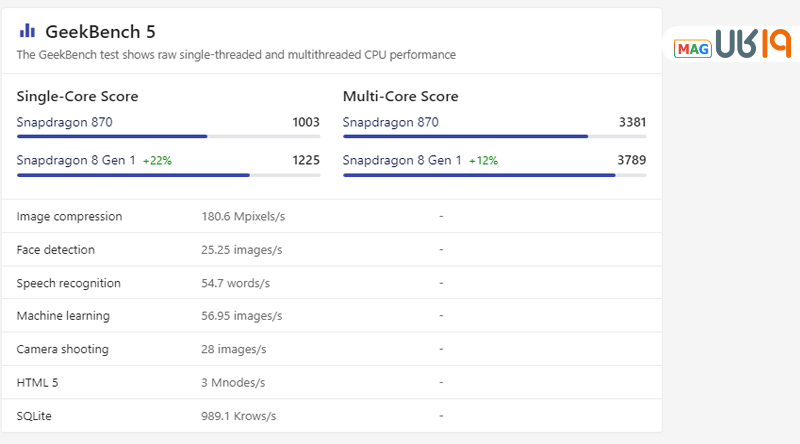Click the +12% multi-core difference label

click(x=484, y=160)
